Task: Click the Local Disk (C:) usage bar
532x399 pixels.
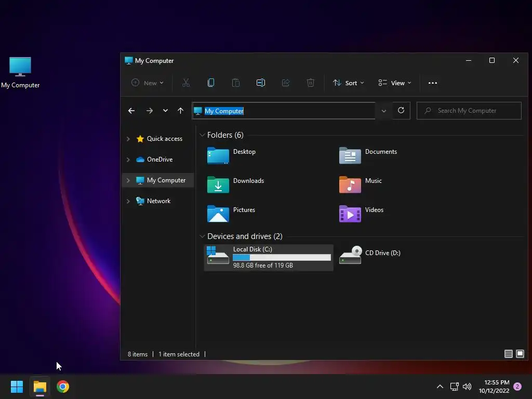Action: coord(282,258)
